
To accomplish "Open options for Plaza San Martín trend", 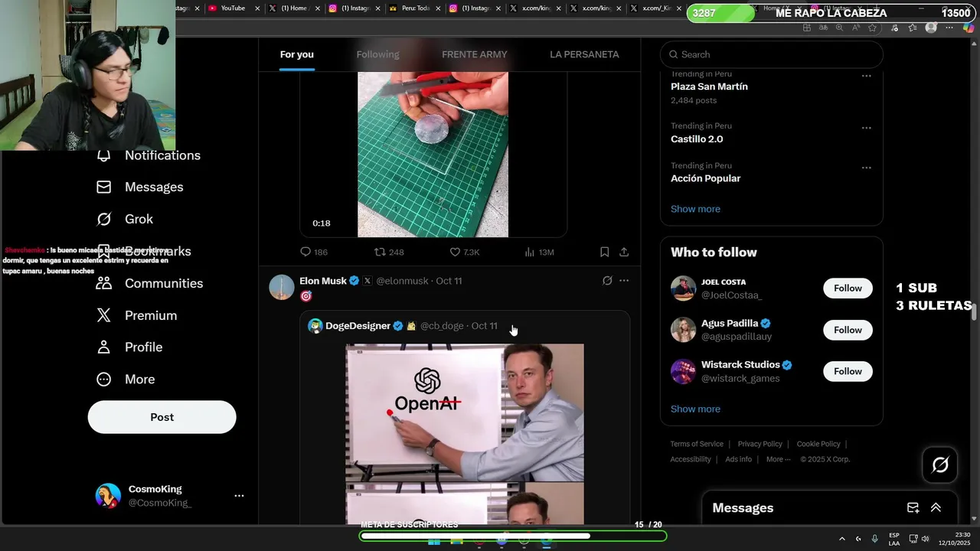I will [x=866, y=76].
